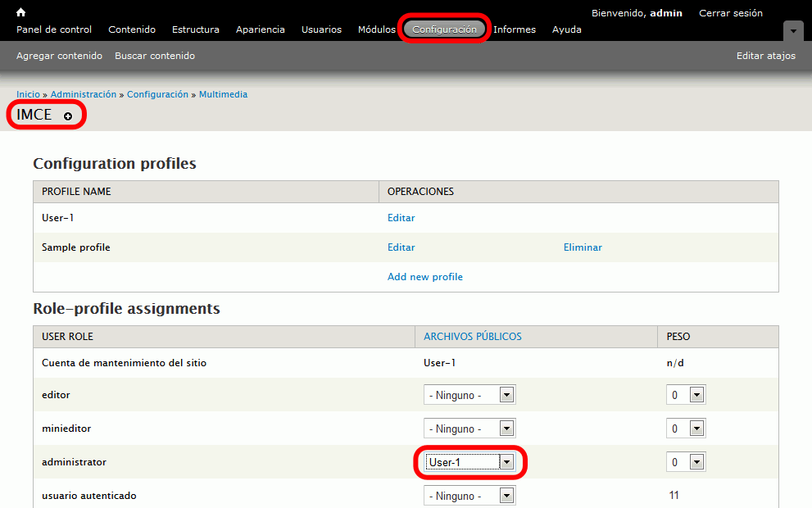Click the Sample profile name cell
The height and width of the screenshot is (508, 812).
click(x=75, y=247)
